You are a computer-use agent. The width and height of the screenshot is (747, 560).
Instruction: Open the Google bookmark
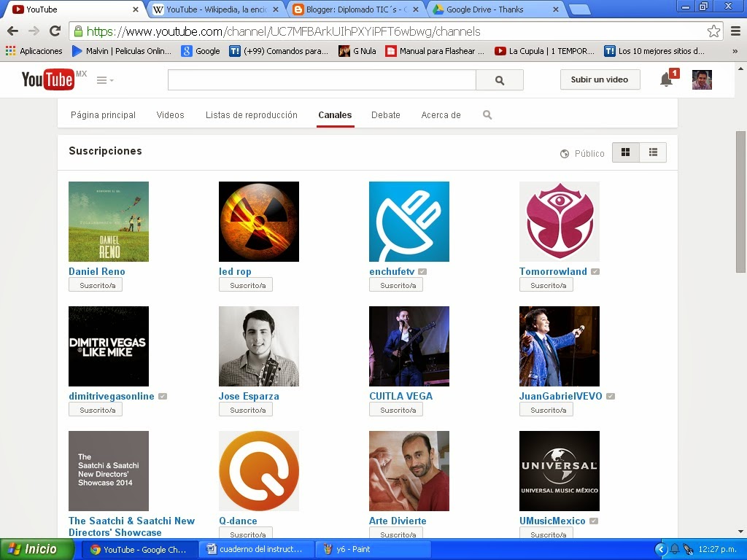click(x=201, y=51)
